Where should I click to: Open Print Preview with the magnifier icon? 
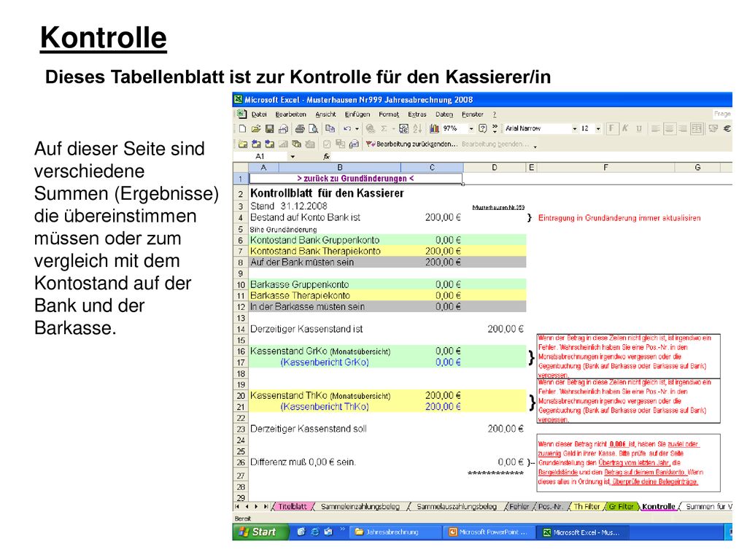click(313, 128)
